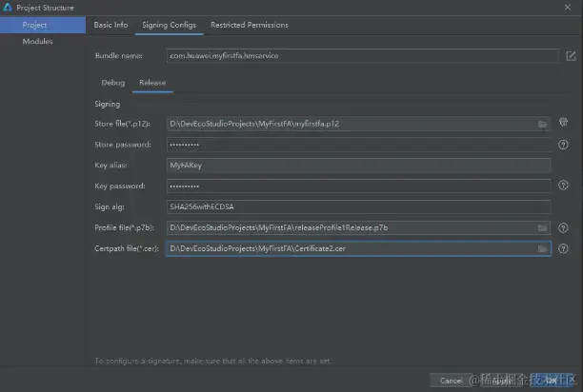Select the Release signing tab
Viewport: 583px width, 392px height.
point(152,83)
